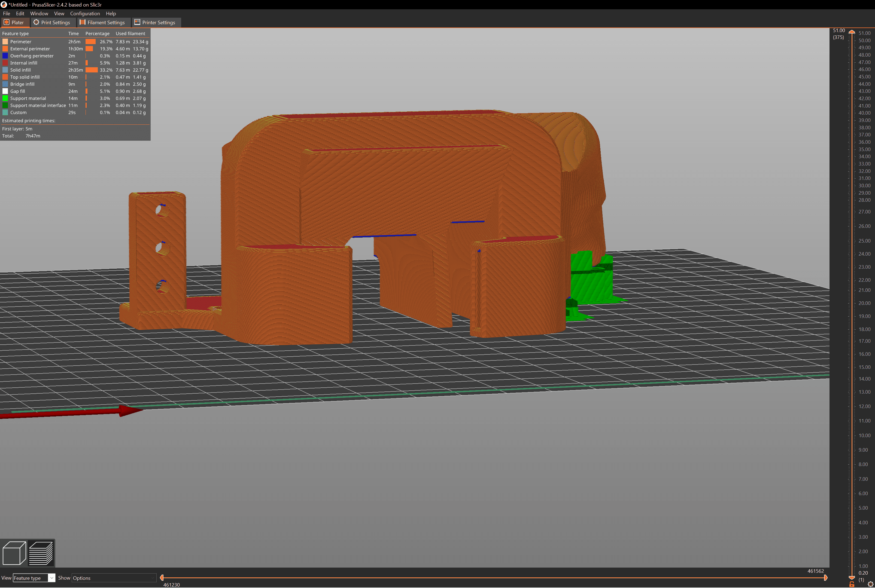The width and height of the screenshot is (875, 588).
Task: Open the File menu
Action: [x=6, y=14]
